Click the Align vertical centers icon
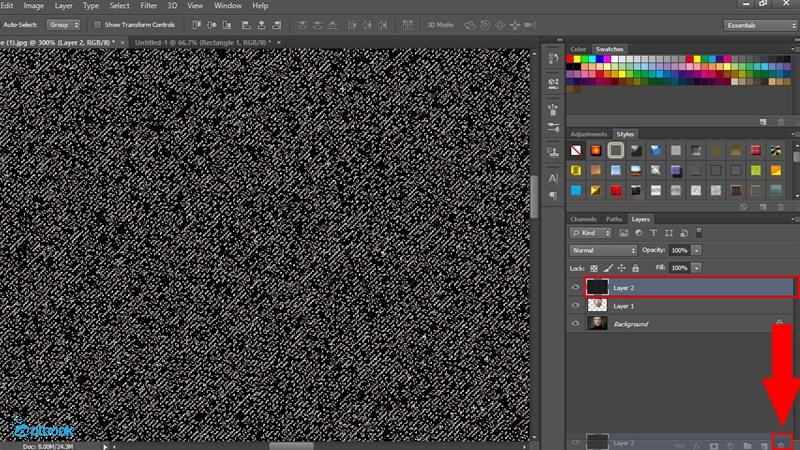Viewport: 800px width, 450px height. pos(211,24)
